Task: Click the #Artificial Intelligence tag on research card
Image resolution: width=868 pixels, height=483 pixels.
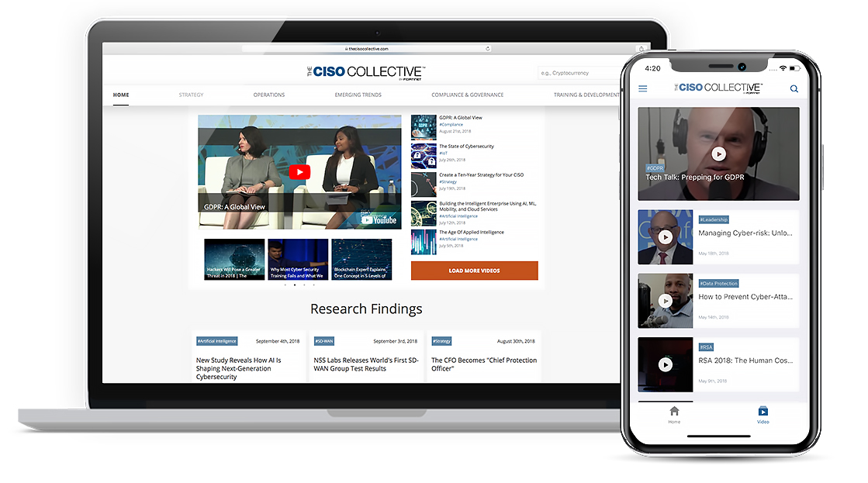Action: click(217, 341)
